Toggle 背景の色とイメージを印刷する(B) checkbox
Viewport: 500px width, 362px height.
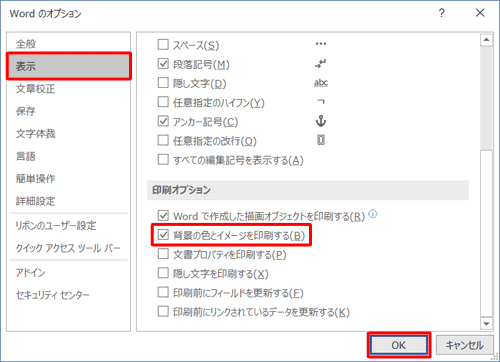163,235
